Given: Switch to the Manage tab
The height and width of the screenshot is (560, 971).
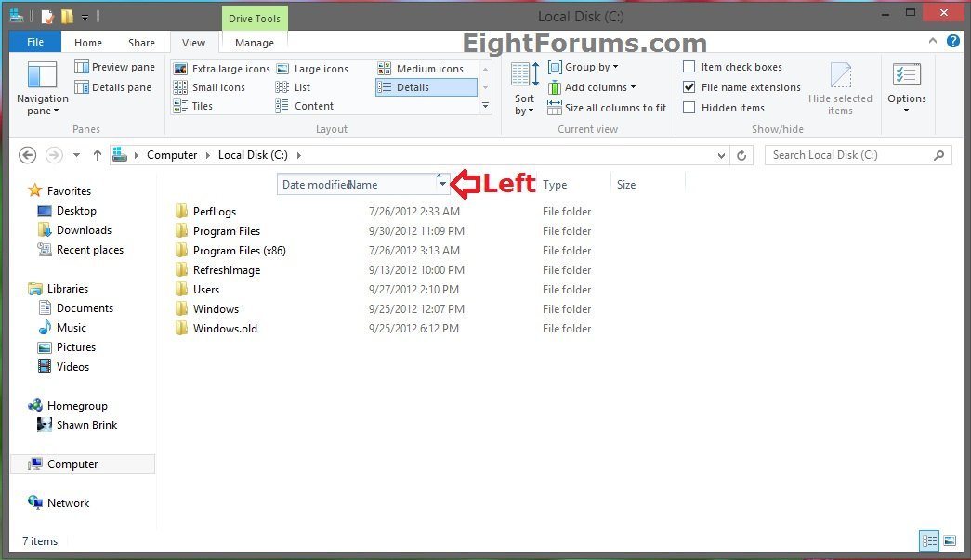Looking at the screenshot, I should [x=254, y=43].
